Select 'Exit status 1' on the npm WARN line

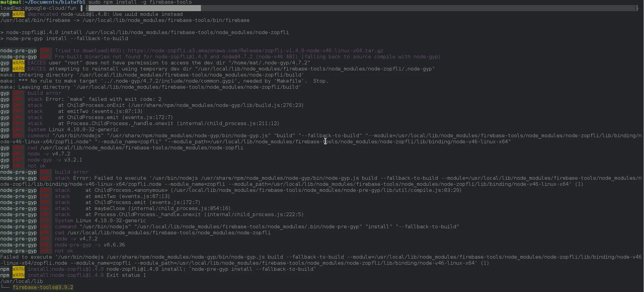[x=126, y=275]
